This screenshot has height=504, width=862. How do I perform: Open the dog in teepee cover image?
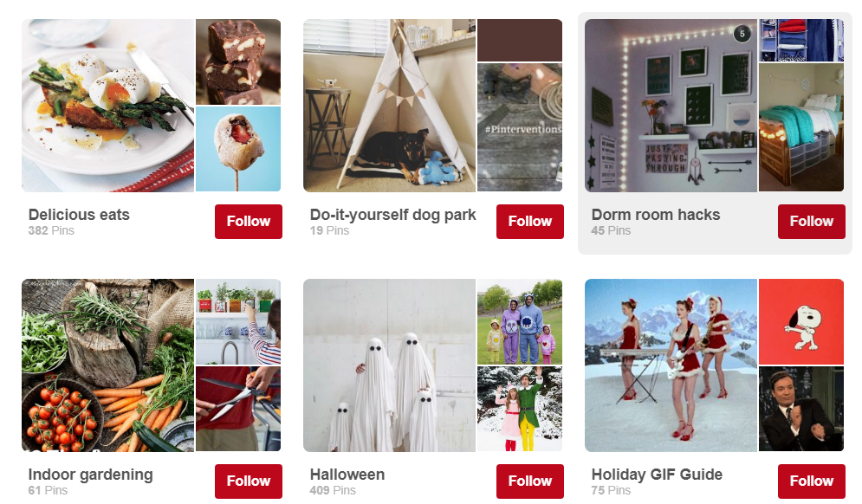pyautogui.click(x=389, y=106)
